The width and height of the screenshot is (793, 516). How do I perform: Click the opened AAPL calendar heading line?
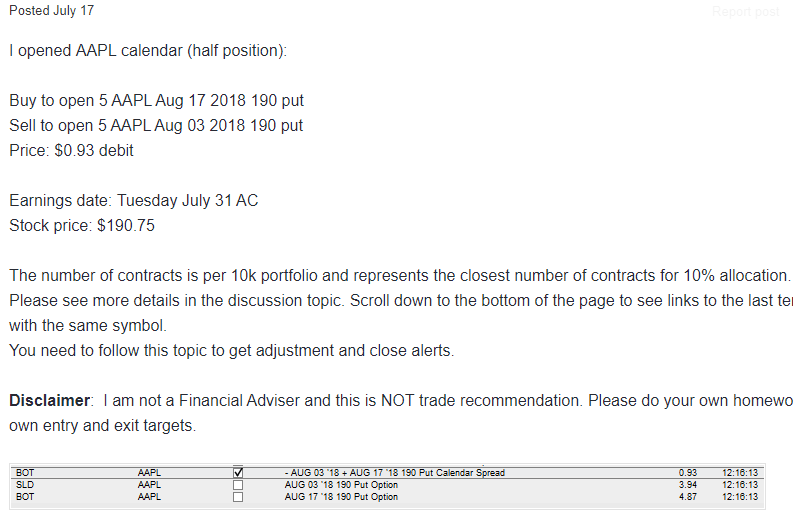(148, 51)
